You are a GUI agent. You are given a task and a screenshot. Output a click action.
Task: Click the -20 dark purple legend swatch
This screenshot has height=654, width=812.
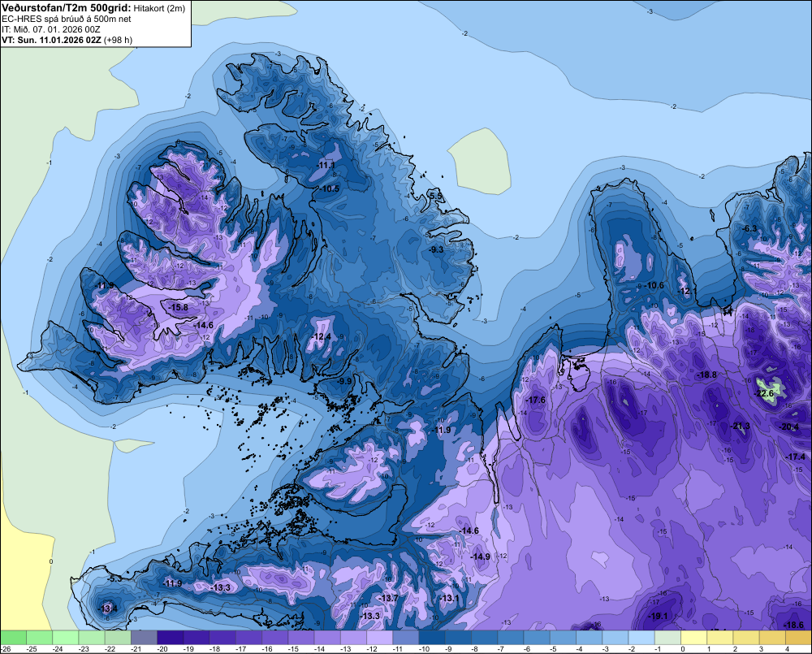[170, 638]
